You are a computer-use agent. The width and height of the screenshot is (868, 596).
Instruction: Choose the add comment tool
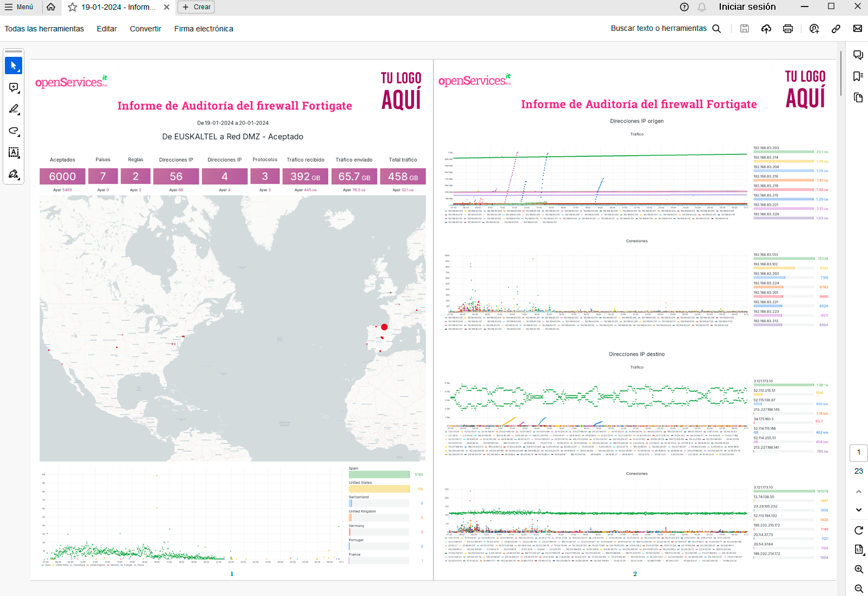14,88
